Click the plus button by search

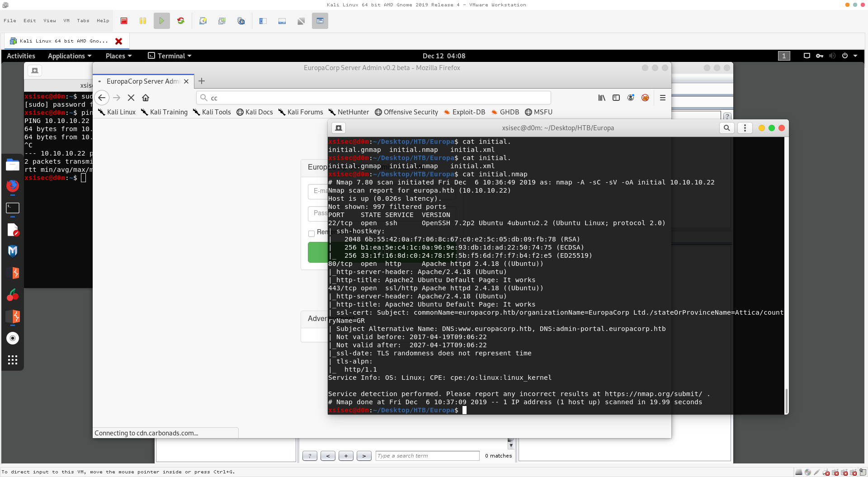346,456
